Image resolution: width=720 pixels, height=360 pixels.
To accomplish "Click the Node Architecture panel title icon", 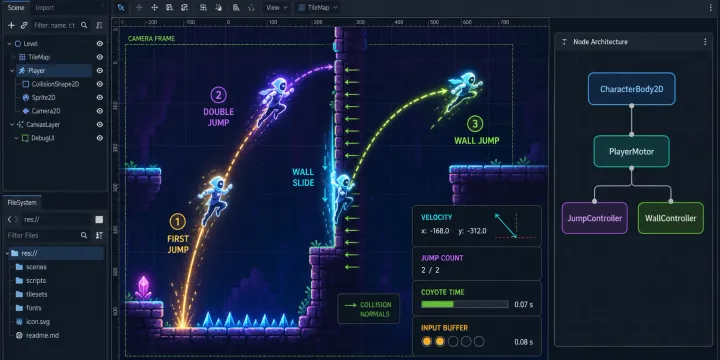I will click(x=564, y=42).
